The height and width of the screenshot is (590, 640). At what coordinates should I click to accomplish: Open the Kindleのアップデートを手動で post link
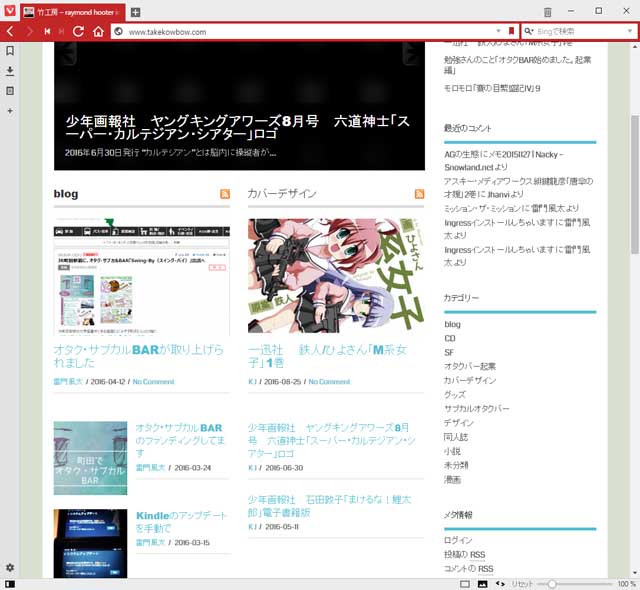pyautogui.click(x=181, y=522)
